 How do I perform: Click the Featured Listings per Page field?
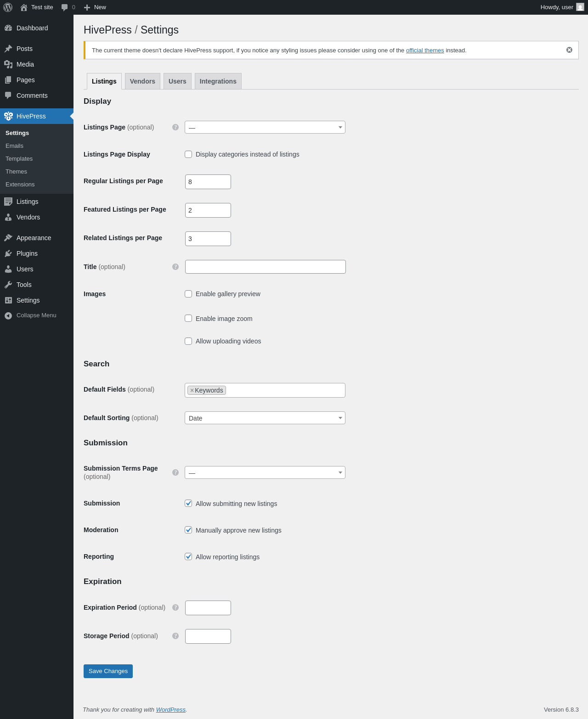(208, 210)
